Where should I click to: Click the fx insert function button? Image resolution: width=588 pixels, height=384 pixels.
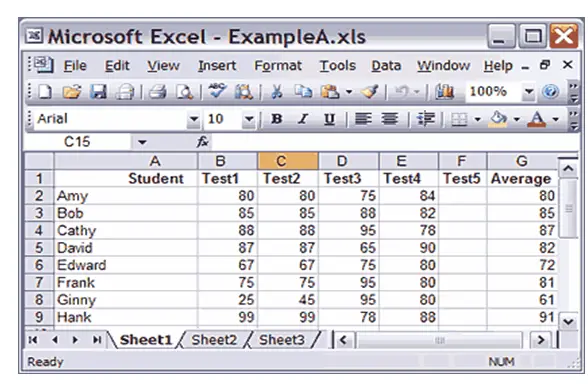pos(203,142)
